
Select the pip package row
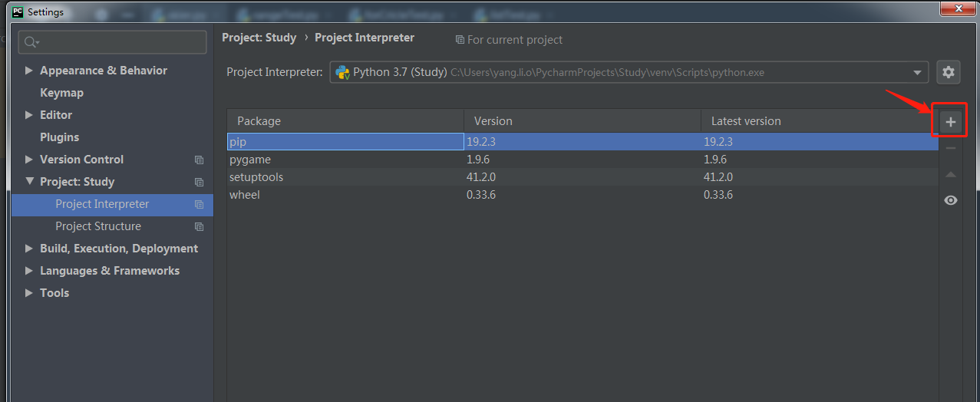[x=582, y=141]
